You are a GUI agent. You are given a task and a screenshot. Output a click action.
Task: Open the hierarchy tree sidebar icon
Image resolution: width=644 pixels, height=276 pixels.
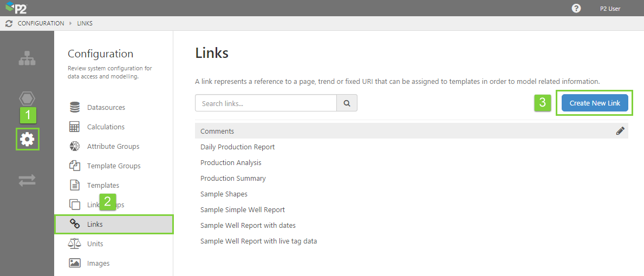[27, 58]
